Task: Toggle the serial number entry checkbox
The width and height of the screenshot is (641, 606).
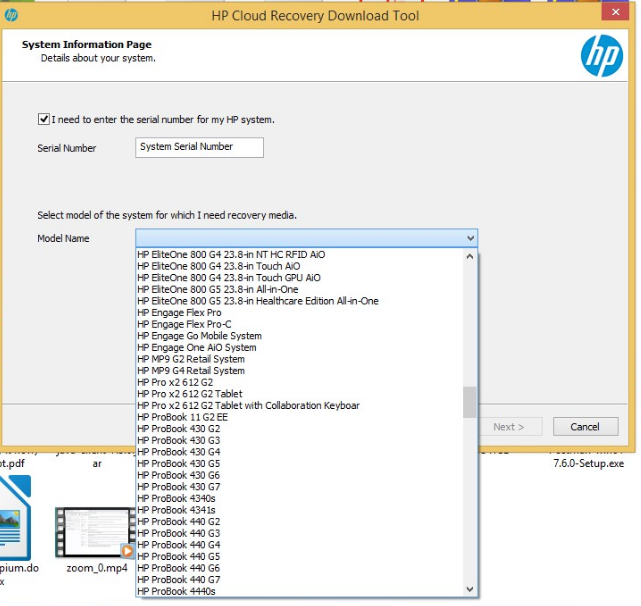Action: coord(44,120)
